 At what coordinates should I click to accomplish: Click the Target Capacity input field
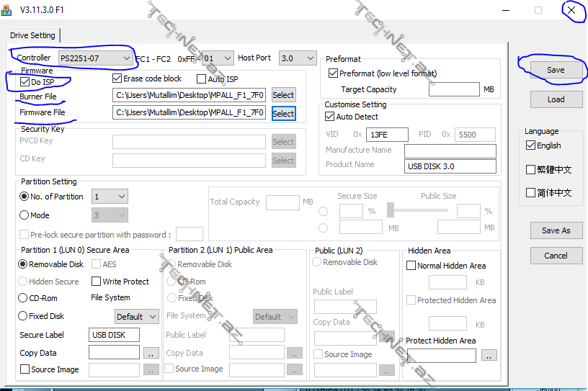pos(453,89)
